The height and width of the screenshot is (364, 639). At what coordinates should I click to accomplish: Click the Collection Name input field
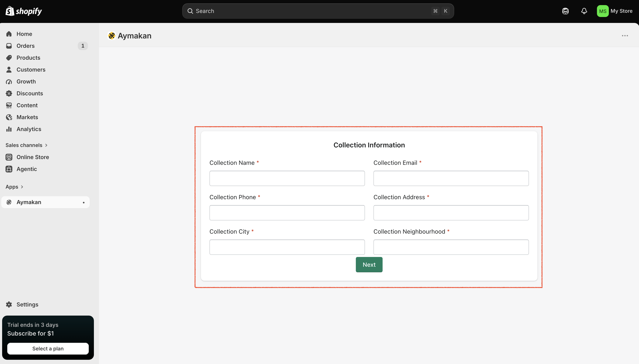[287, 178]
